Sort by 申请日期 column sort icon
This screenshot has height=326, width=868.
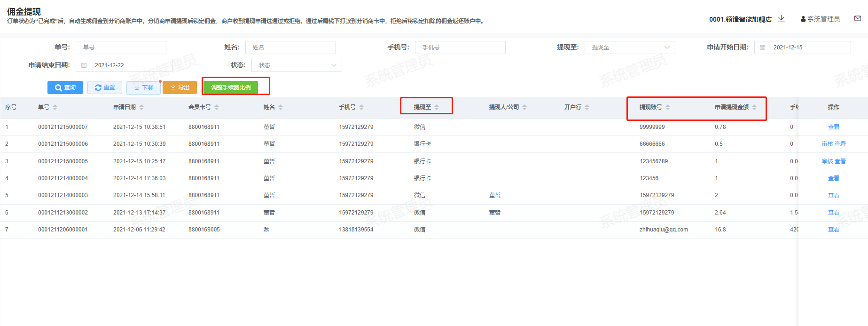coord(141,107)
